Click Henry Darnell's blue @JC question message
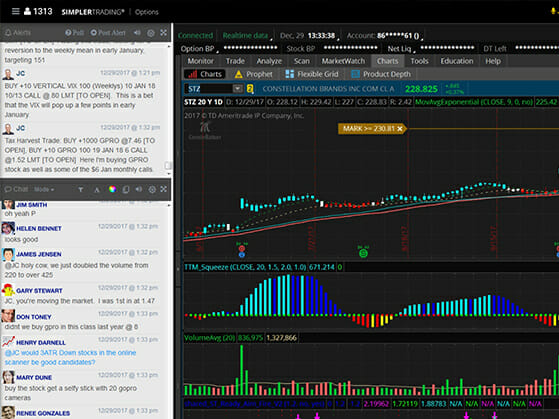Image resolution: width=559 pixels, height=419 pixels. pyautogui.click(x=70, y=357)
